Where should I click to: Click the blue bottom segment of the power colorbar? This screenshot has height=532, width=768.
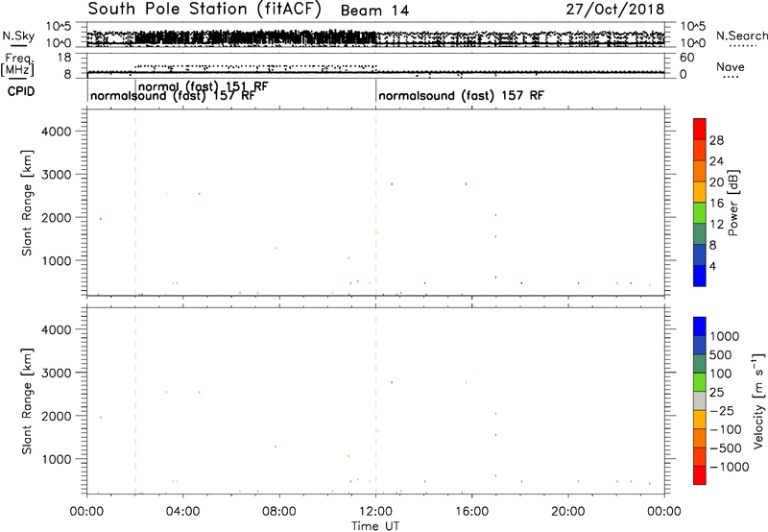700,276
